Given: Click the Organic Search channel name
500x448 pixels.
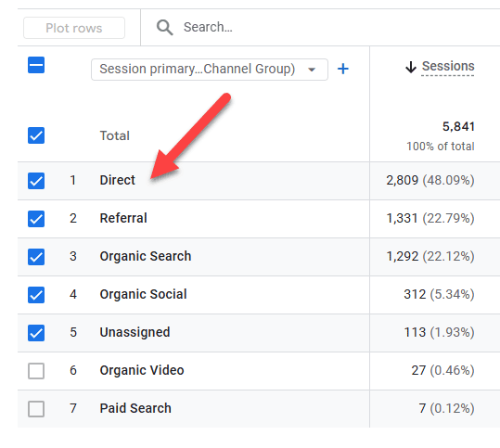Looking at the screenshot, I should 146,256.
